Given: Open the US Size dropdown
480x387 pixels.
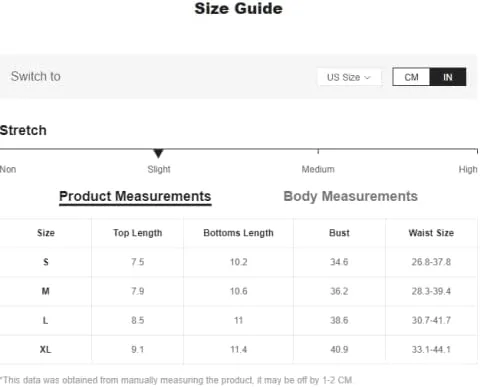Looking at the screenshot, I should [349, 77].
